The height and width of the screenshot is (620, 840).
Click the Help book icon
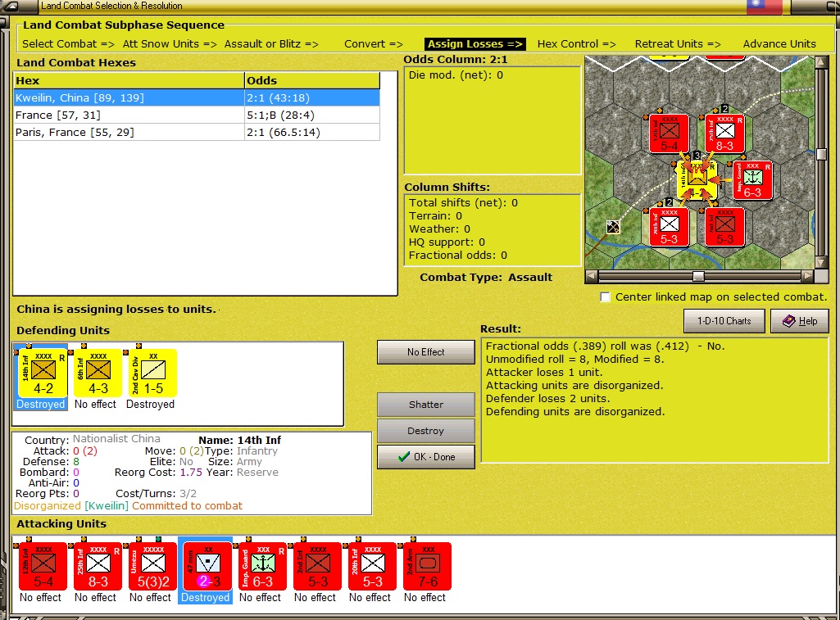pyautogui.click(x=788, y=321)
